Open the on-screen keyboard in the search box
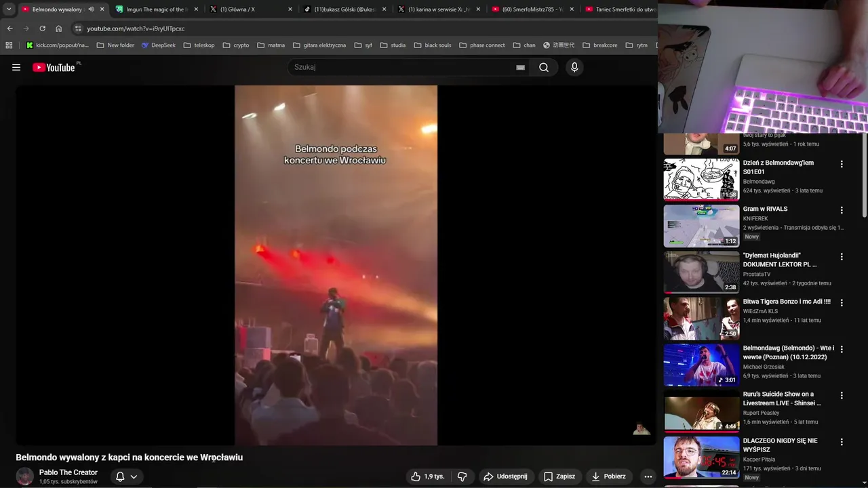 pyautogui.click(x=520, y=67)
